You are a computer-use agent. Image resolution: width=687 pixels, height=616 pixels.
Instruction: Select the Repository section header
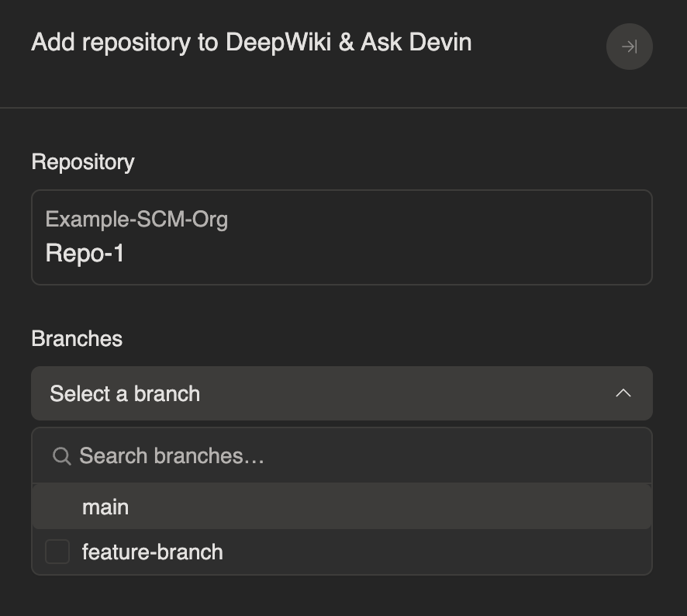[x=82, y=162]
